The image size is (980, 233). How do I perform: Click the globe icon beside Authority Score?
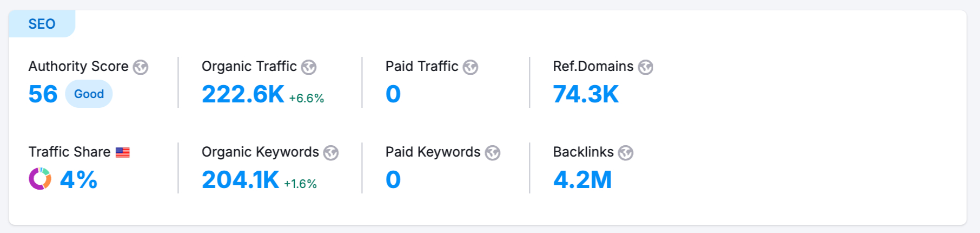tap(141, 67)
